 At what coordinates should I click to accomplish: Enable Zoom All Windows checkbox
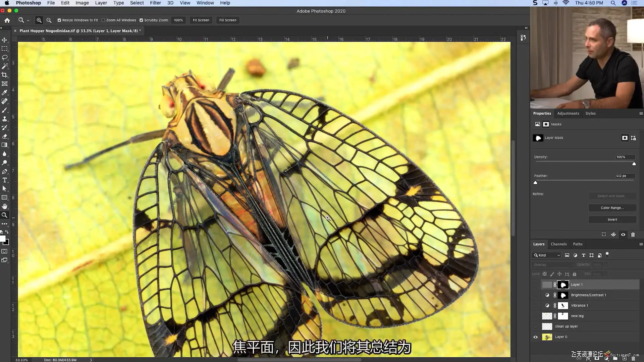(x=103, y=20)
